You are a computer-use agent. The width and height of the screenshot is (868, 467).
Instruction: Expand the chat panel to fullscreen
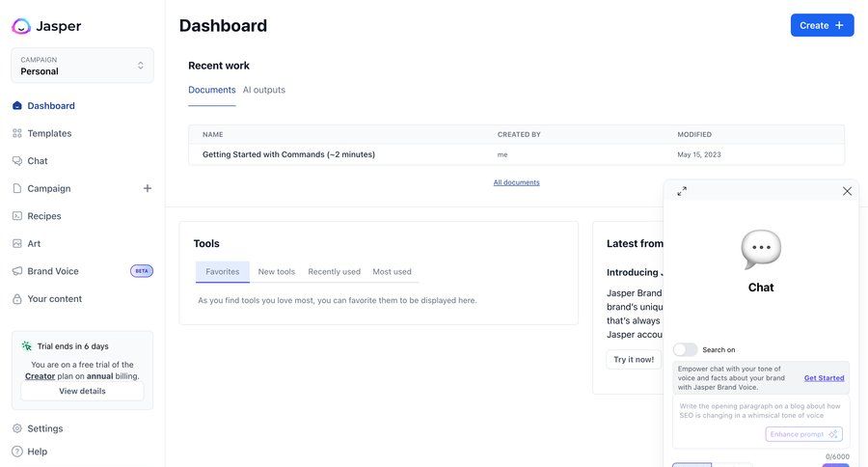682,191
